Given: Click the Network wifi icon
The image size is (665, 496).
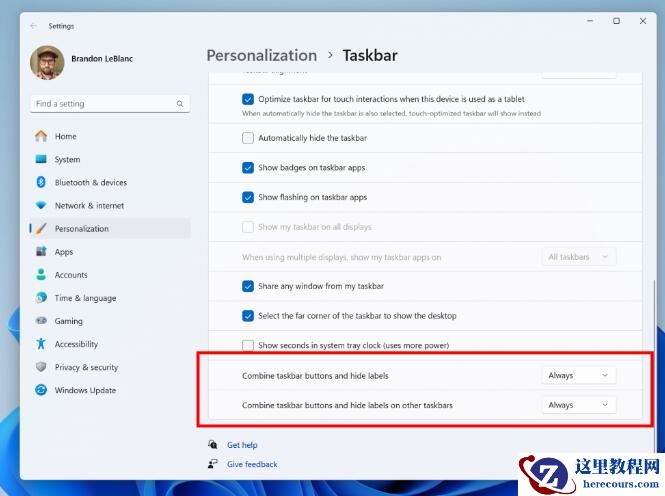Looking at the screenshot, I should click(41, 205).
